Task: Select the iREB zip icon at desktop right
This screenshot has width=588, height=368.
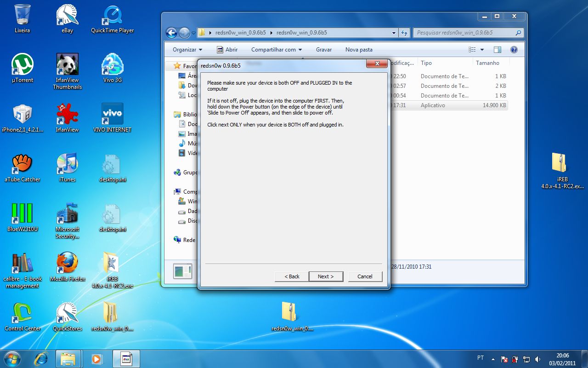Action: tap(562, 171)
